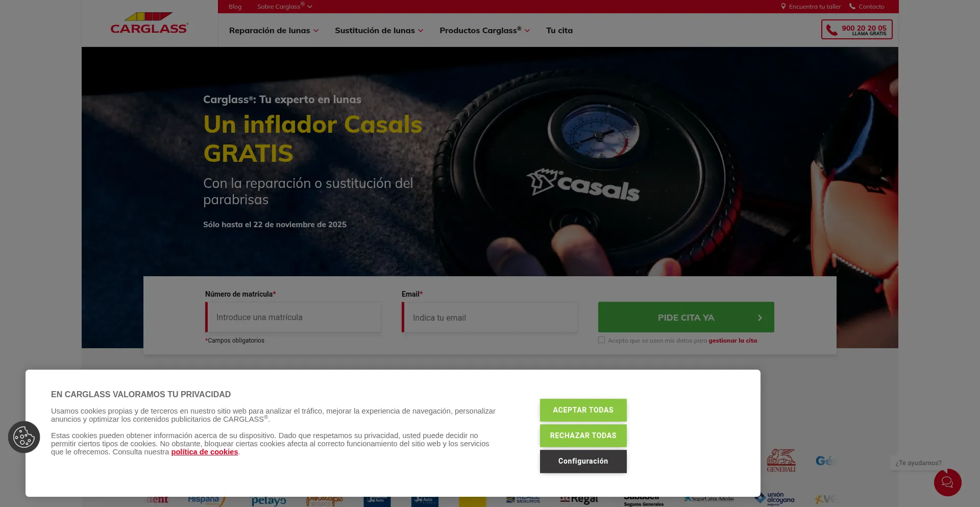
Task: Click the location pin next to Encuentra tu taller
Action: click(x=783, y=7)
